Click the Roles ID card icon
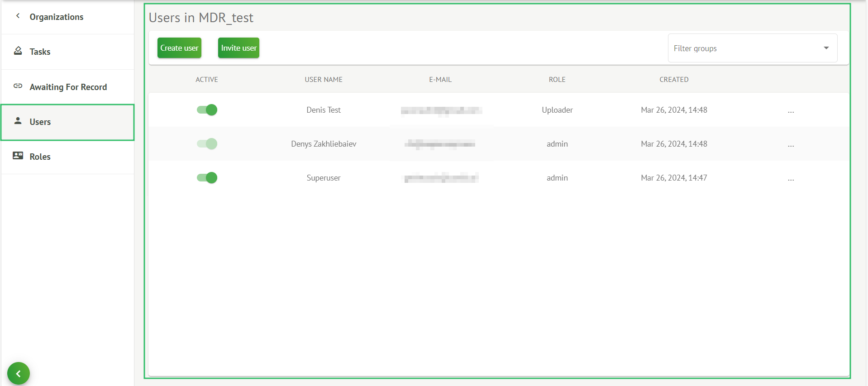 18,156
